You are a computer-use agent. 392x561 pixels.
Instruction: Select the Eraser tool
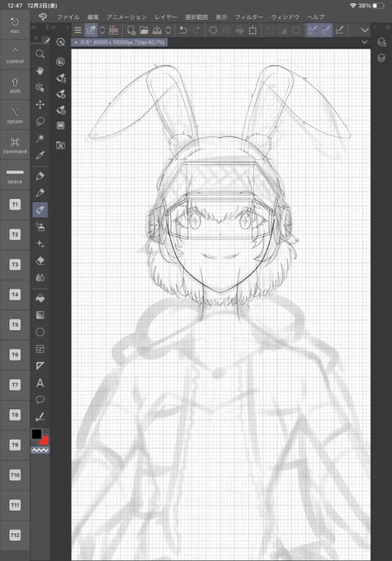[x=40, y=261]
